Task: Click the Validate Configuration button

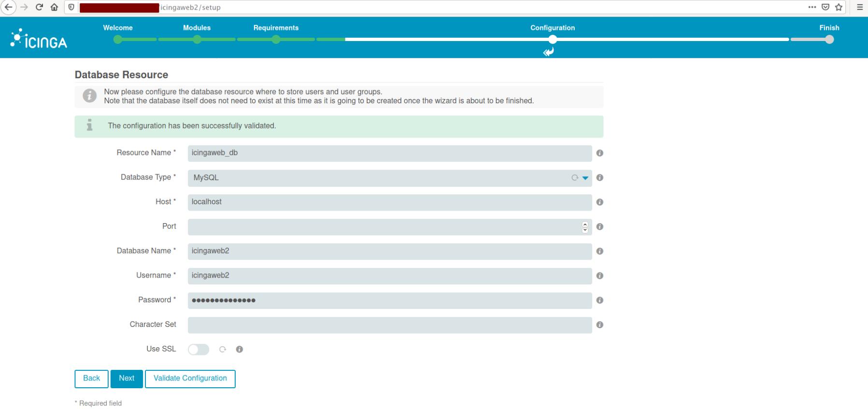Action: [x=190, y=379]
